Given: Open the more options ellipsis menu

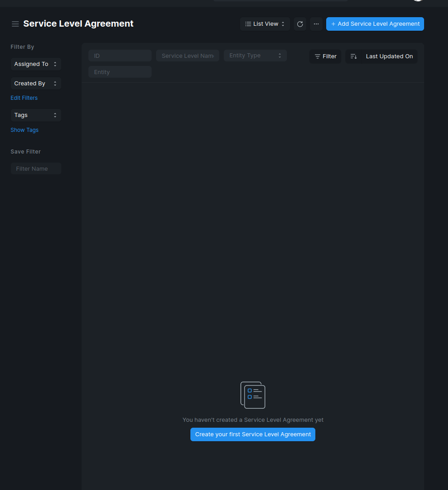Looking at the screenshot, I should click(x=316, y=23).
